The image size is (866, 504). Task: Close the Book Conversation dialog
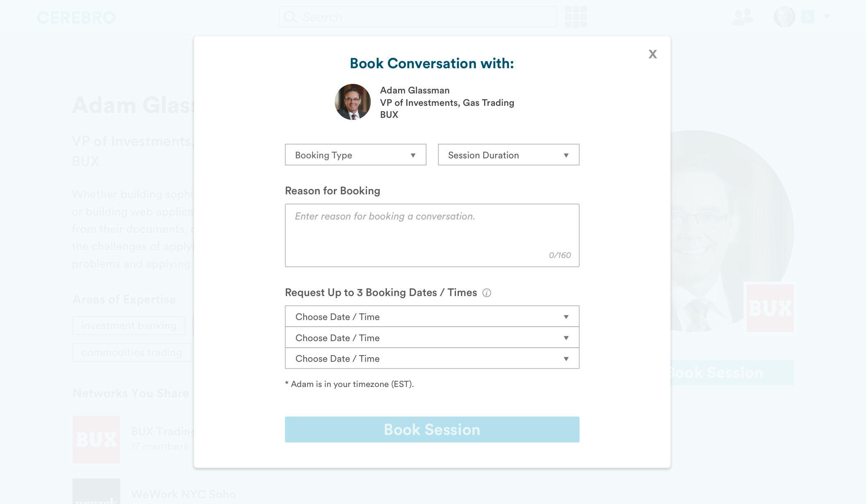pyautogui.click(x=652, y=54)
